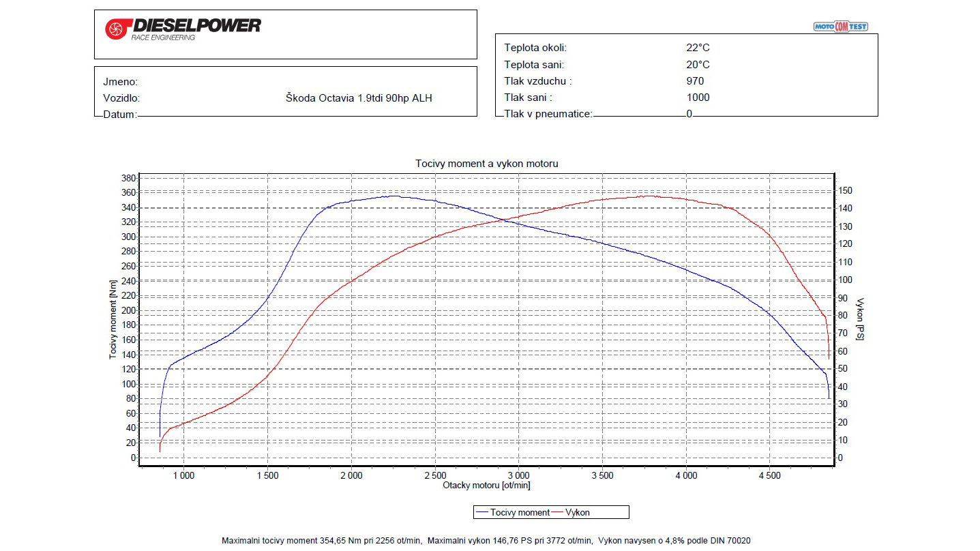Screen dimensions: 980x551
Task: Click the red Vykon legend line
Action: [x=557, y=512]
